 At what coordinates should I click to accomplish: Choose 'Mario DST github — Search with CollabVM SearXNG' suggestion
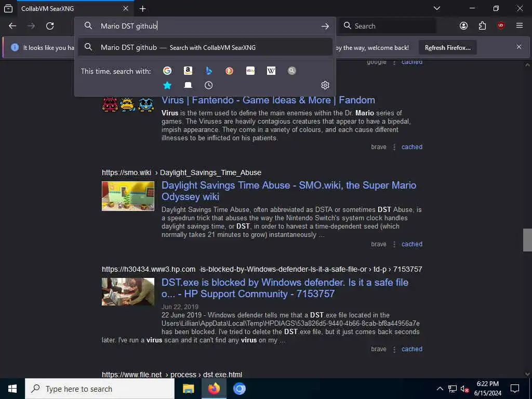[x=205, y=47]
